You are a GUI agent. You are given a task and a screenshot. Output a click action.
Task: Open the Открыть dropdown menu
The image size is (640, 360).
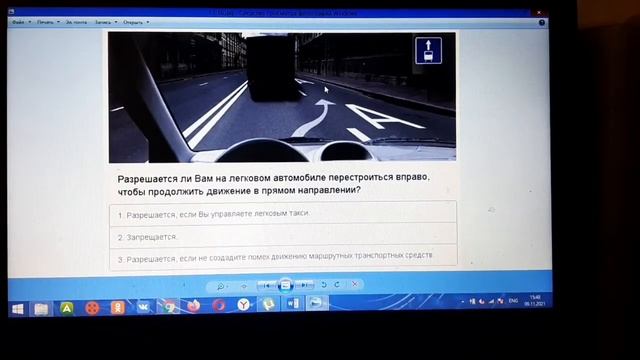pos(136,22)
